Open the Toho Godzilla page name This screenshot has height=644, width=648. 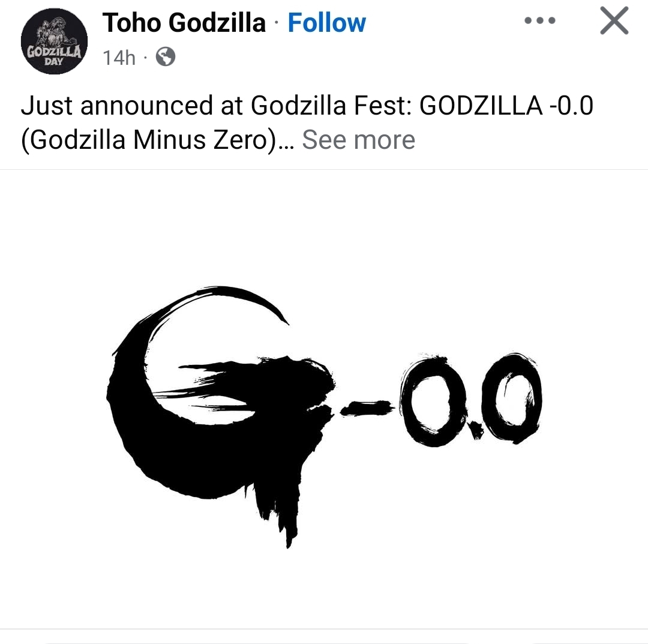(184, 23)
